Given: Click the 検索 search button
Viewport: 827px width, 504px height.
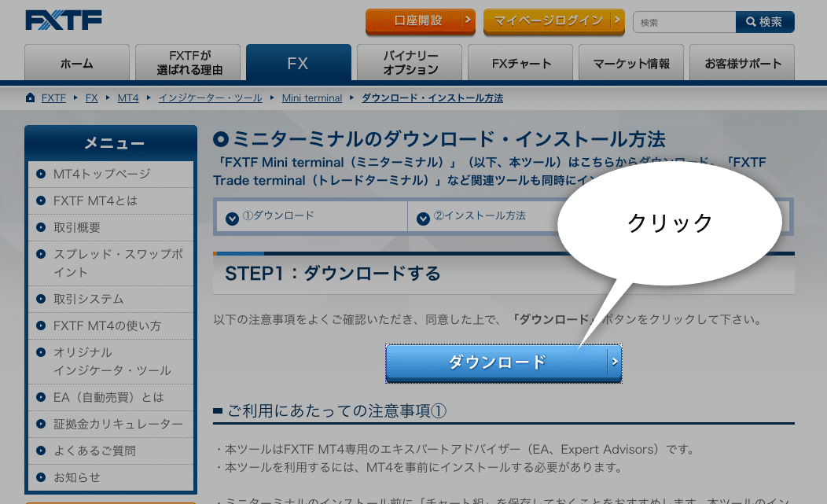Looking at the screenshot, I should 765,22.
